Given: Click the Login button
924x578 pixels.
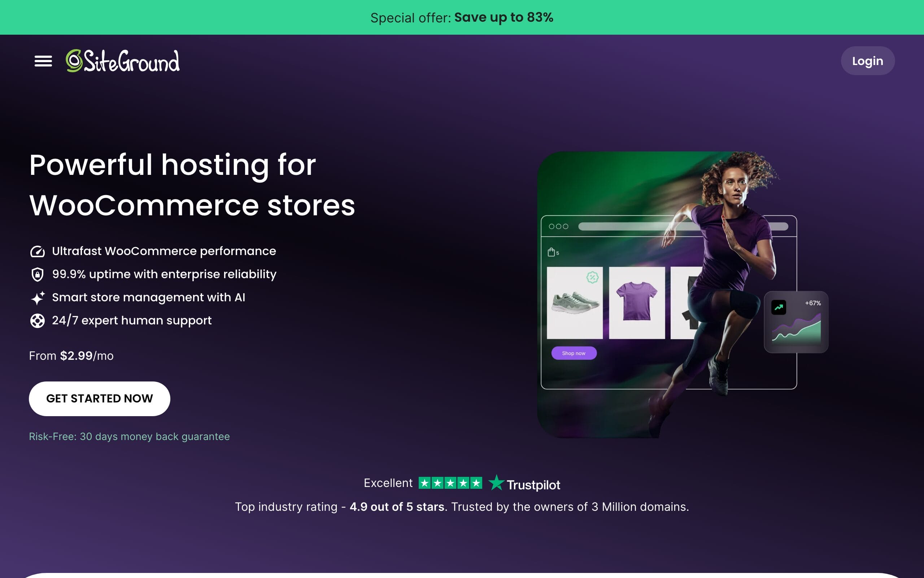Looking at the screenshot, I should (x=867, y=61).
